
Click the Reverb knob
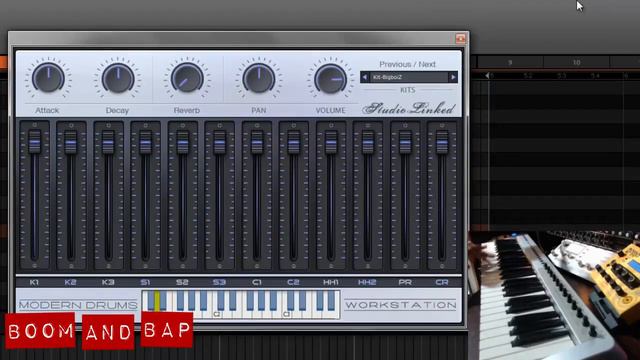187,78
